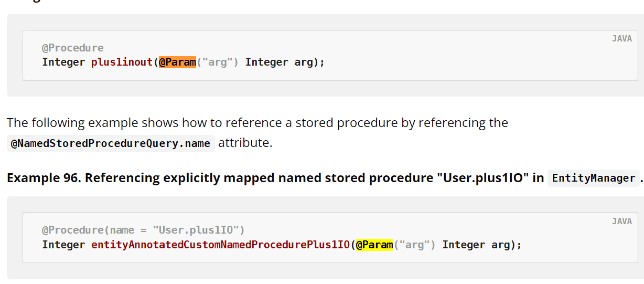Click entityAnnotatedCustomNamedProcedurePlus1IO method name
This screenshot has height=284, width=644.
coord(220,245)
